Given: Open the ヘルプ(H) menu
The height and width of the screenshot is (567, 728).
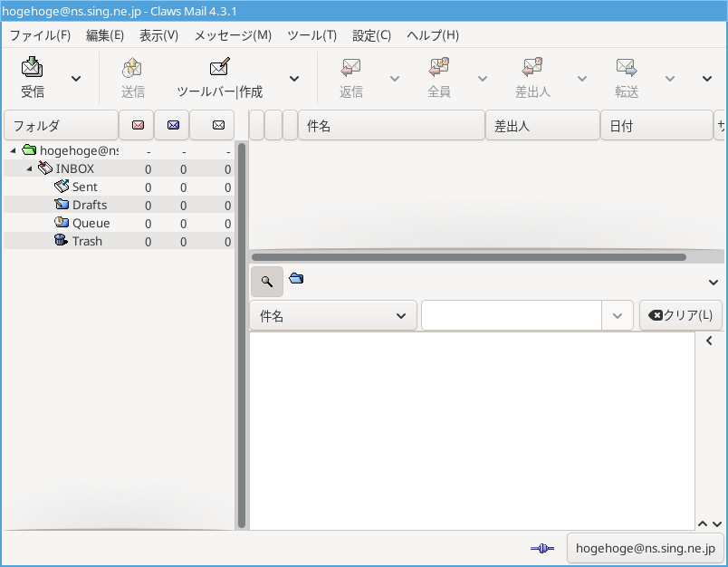Looking at the screenshot, I should [433, 35].
